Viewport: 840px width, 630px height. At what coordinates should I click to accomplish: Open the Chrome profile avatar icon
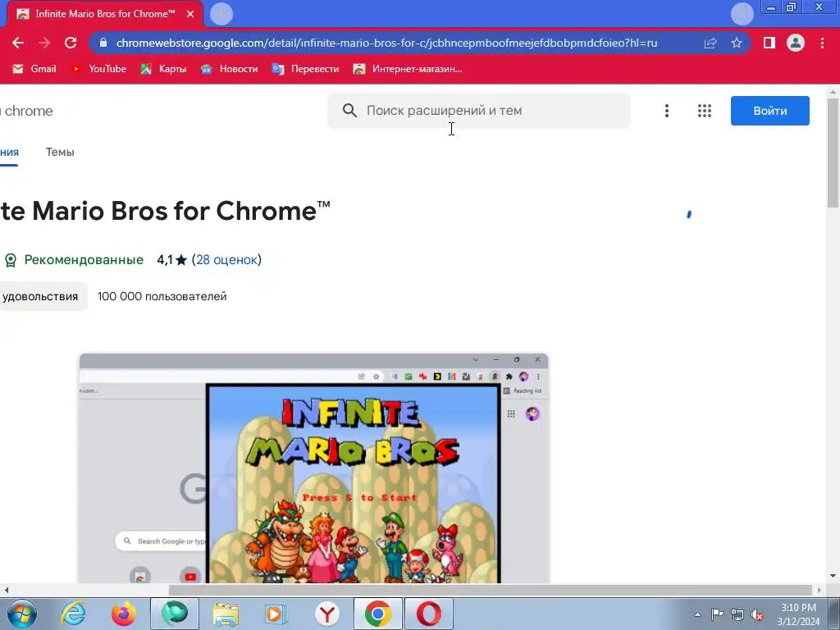[796, 43]
